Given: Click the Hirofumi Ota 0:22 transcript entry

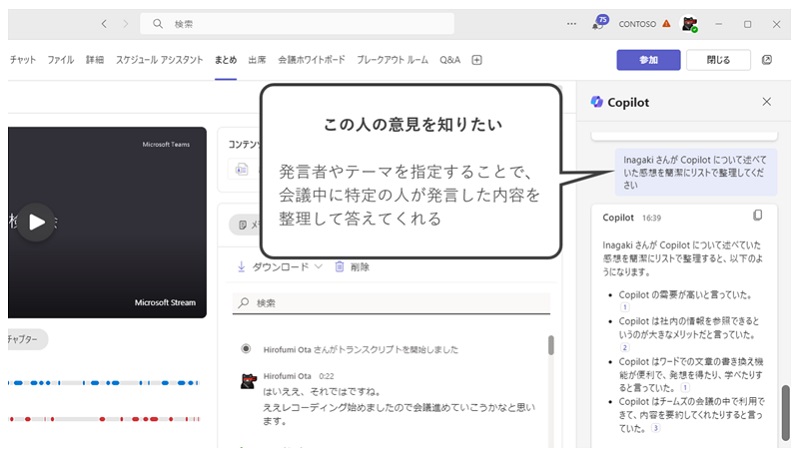Looking at the screenshot, I should [398, 398].
